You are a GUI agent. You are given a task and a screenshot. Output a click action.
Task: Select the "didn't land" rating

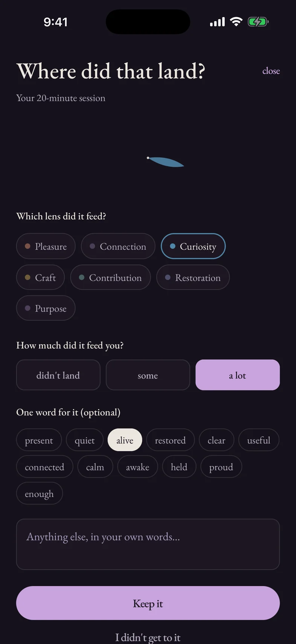pos(58,375)
